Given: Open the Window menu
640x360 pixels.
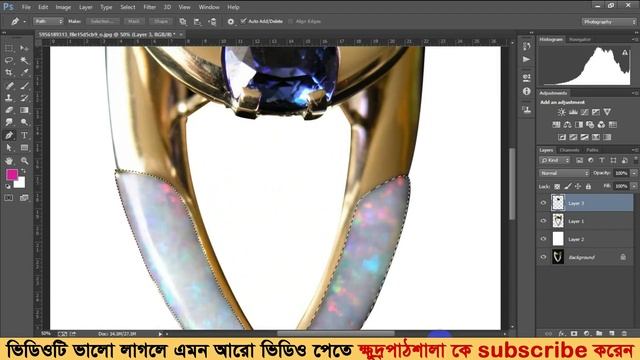Looking at the screenshot, I should point(209,7).
